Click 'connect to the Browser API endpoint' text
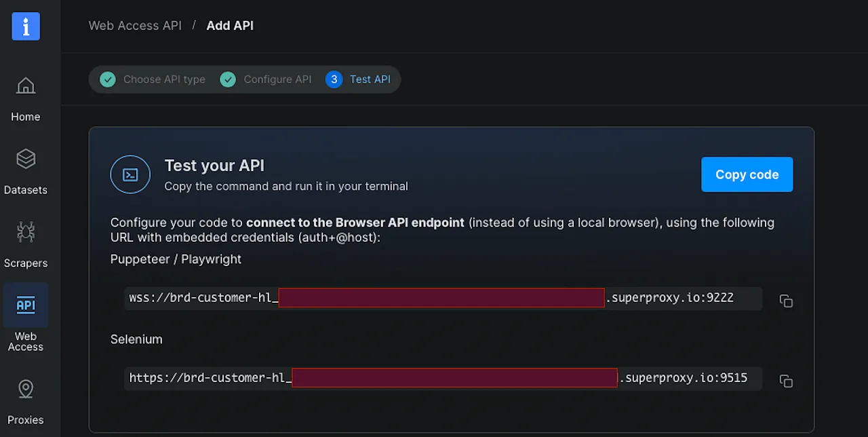This screenshot has height=437, width=868. (x=355, y=223)
